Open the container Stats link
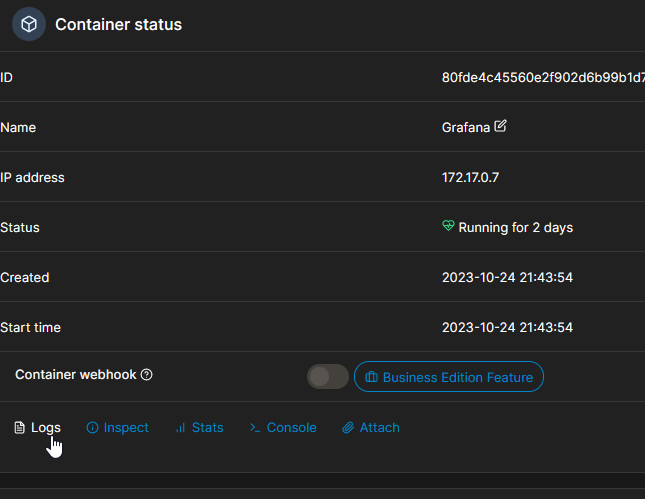Image resolution: width=645 pixels, height=499 pixels. (200, 427)
